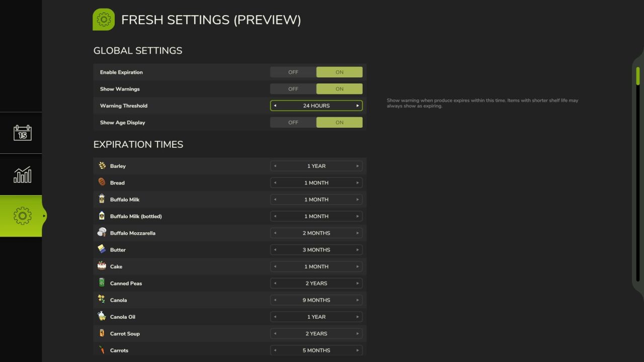The image size is (644, 362).
Task: Switch to the statistics tab in the sidebar
Action: point(21,175)
